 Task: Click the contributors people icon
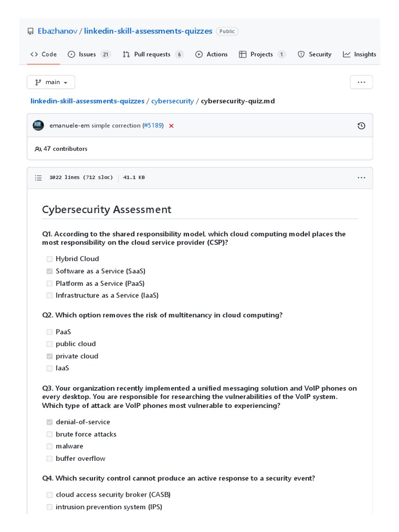tap(38, 149)
